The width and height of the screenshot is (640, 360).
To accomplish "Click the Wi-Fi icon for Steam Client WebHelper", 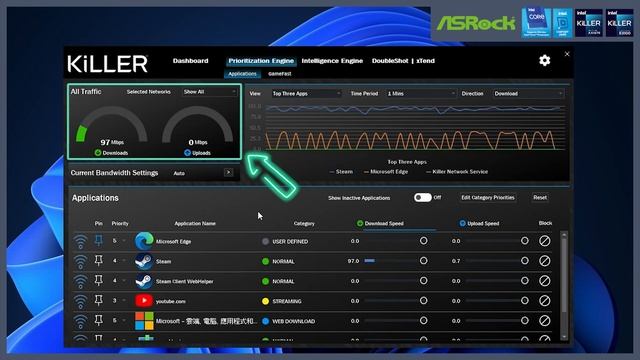I will click(x=80, y=282).
